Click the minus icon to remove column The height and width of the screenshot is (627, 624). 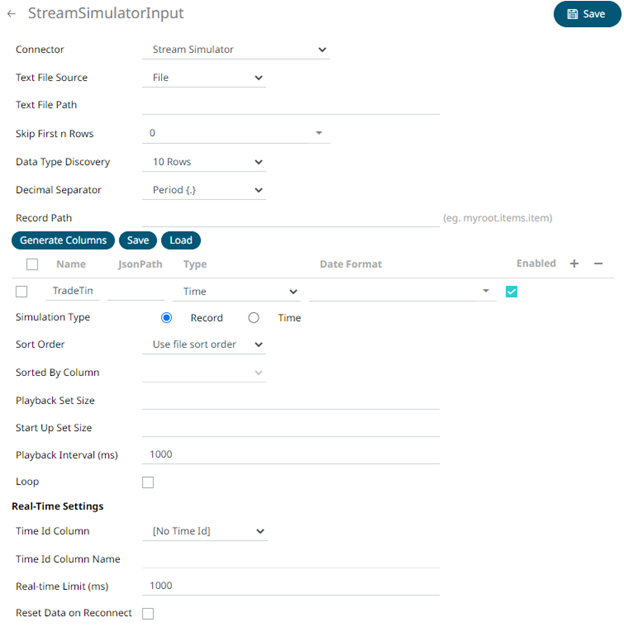point(598,264)
